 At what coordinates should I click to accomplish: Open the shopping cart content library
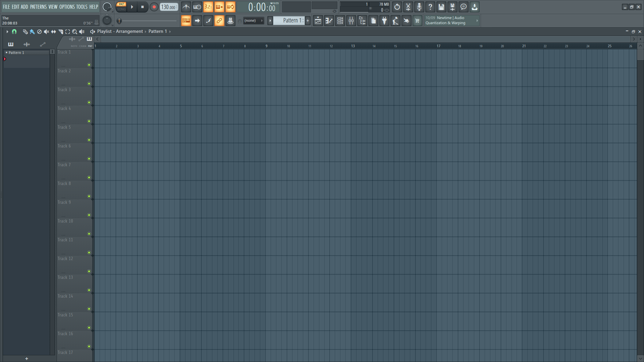(417, 20)
